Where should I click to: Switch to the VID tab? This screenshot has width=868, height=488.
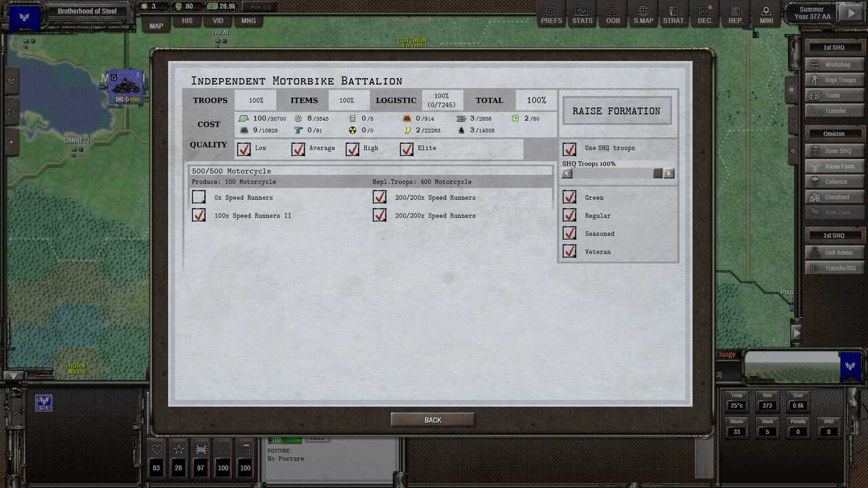tap(218, 21)
